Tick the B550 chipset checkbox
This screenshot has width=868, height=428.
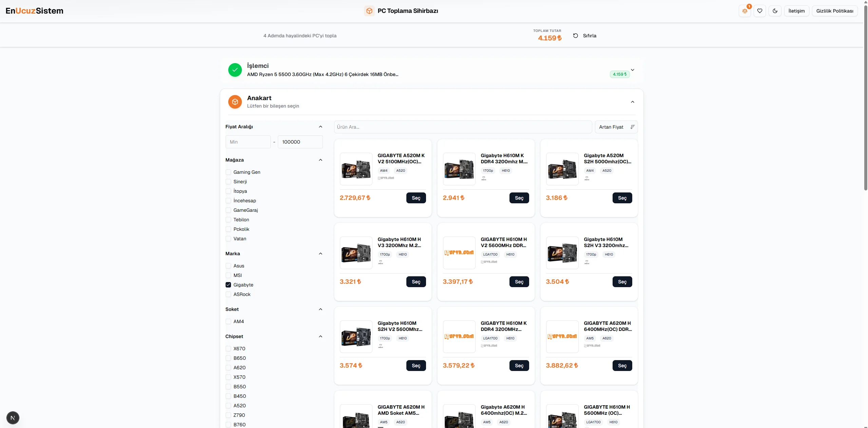pos(228,387)
